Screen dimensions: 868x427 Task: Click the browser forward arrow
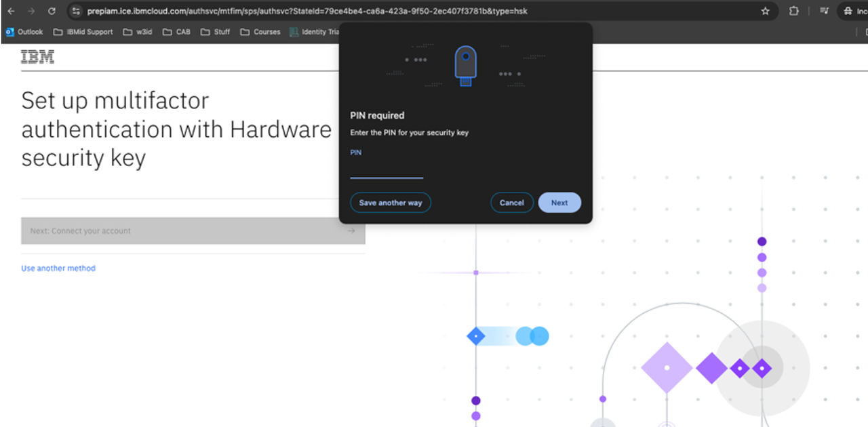(x=31, y=11)
